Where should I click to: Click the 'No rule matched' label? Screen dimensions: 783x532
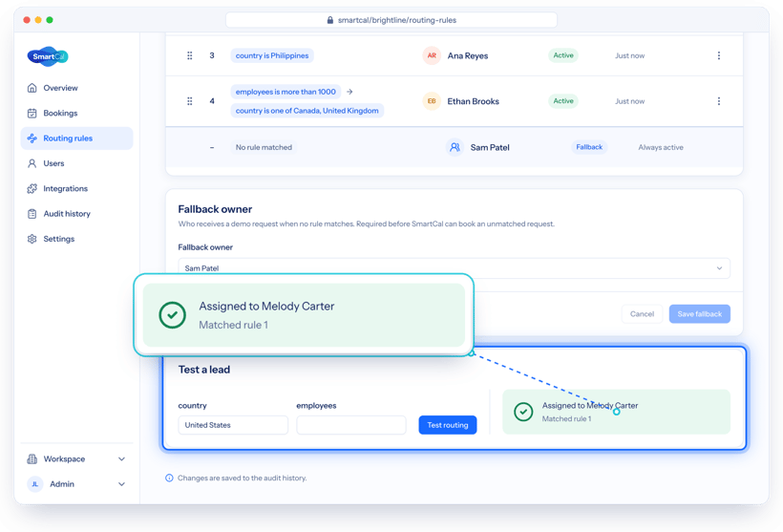[264, 147]
